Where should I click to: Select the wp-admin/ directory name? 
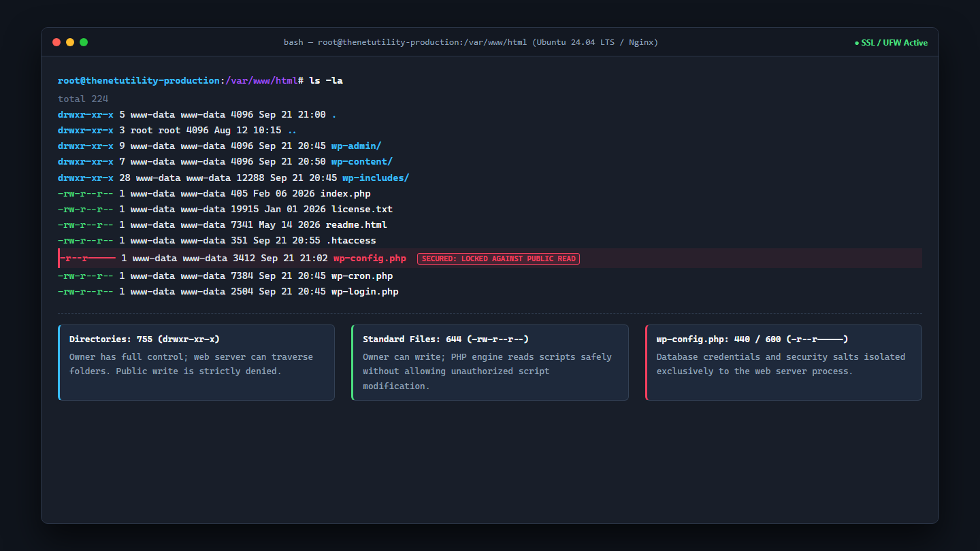click(357, 146)
